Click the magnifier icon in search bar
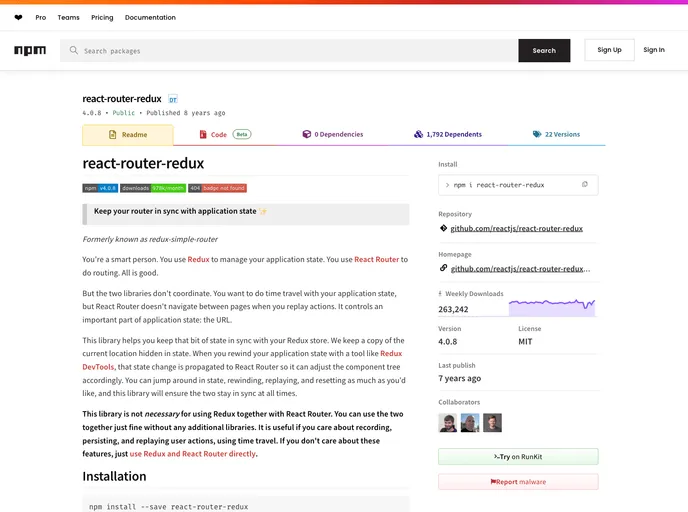Viewport: 688px width, 512px height. point(74,50)
